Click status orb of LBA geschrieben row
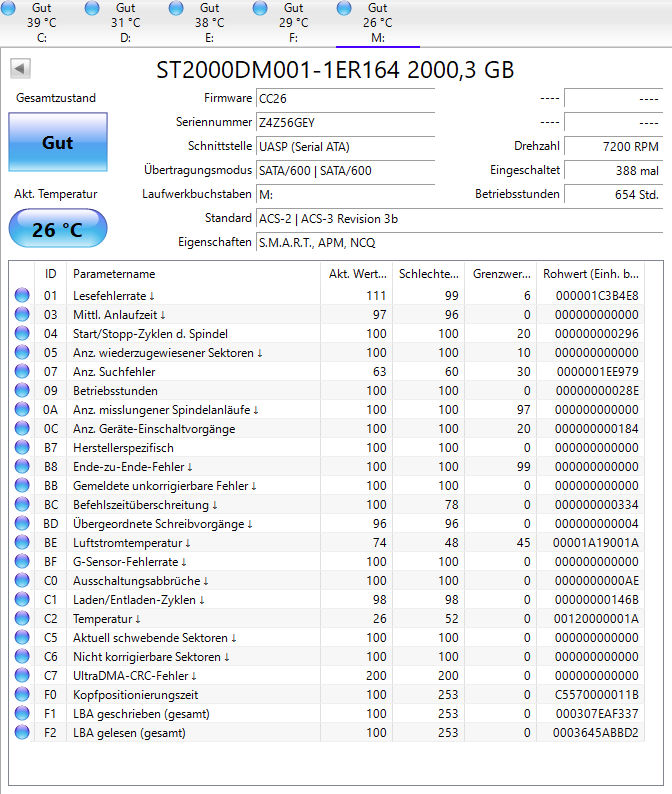Screen dimensions: 672x794 point(22,713)
